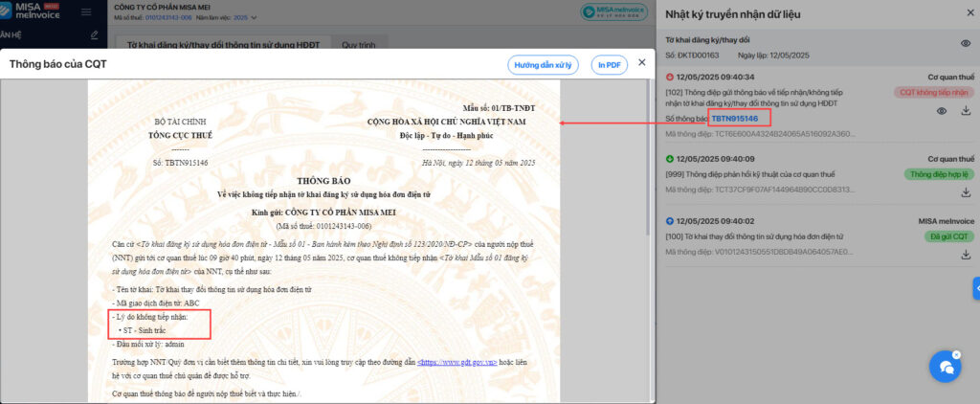Dismiss the chat bubble small close icon
The height and width of the screenshot is (404, 980).
point(956,354)
